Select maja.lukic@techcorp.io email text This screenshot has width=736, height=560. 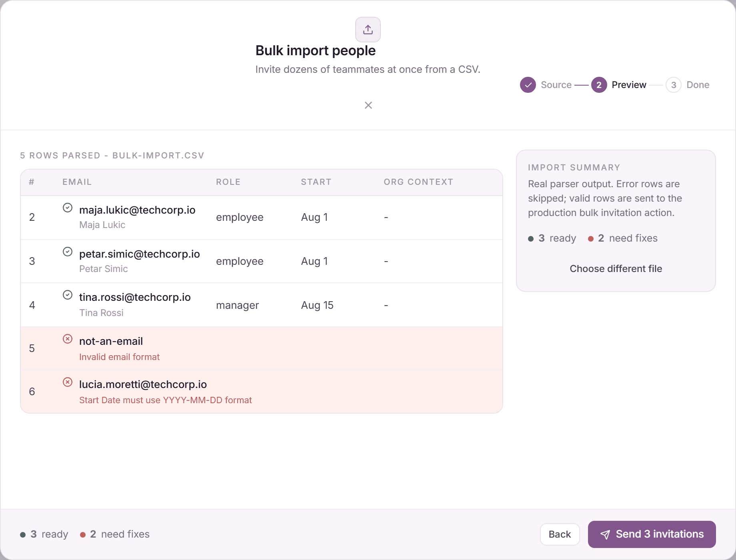coord(137,210)
